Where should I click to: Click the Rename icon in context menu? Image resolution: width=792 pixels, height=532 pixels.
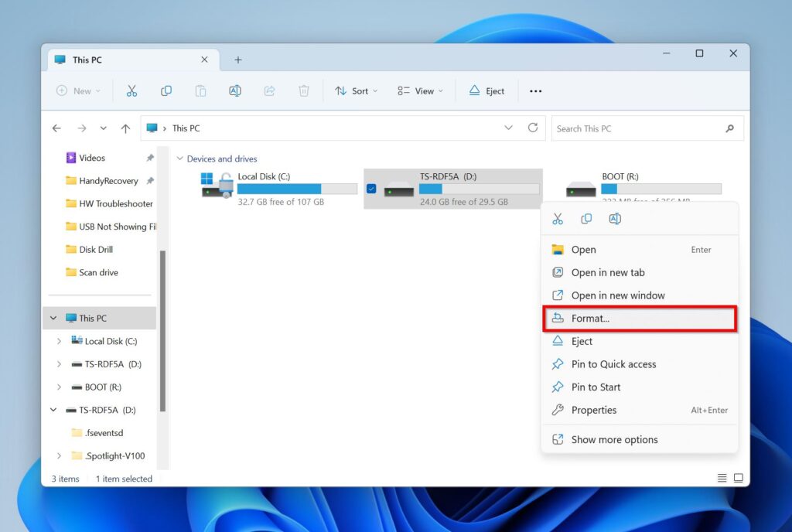[615, 219]
